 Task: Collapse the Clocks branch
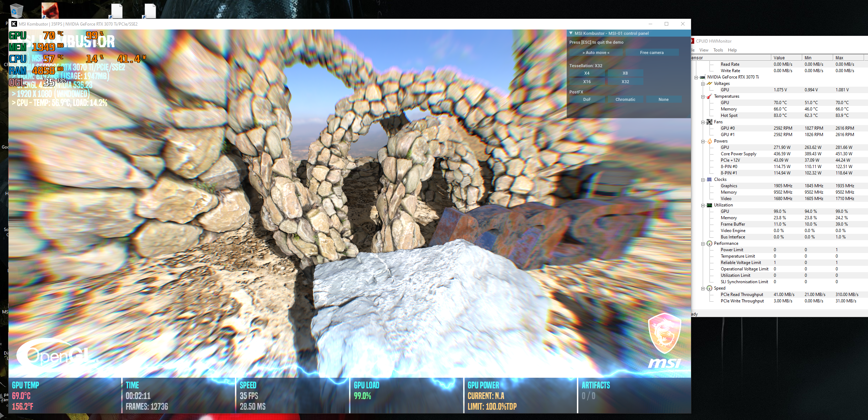pyautogui.click(x=703, y=180)
